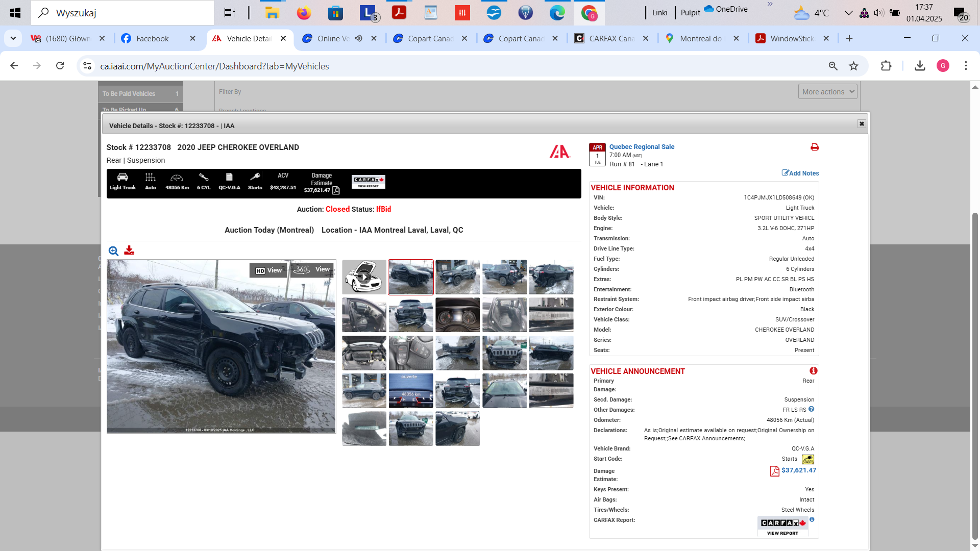This screenshot has width=980, height=551.
Task: Open To Be Paid Vehicles in sidebar
Action: [x=140, y=94]
